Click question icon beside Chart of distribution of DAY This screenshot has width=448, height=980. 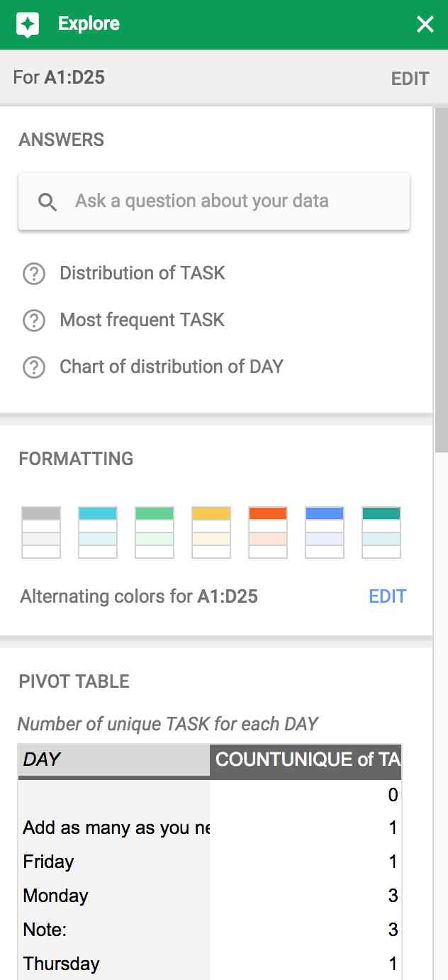coord(35,367)
